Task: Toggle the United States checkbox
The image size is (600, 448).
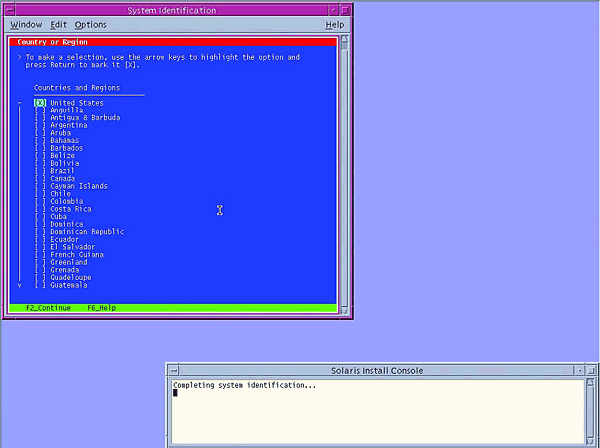Action: 40,103
